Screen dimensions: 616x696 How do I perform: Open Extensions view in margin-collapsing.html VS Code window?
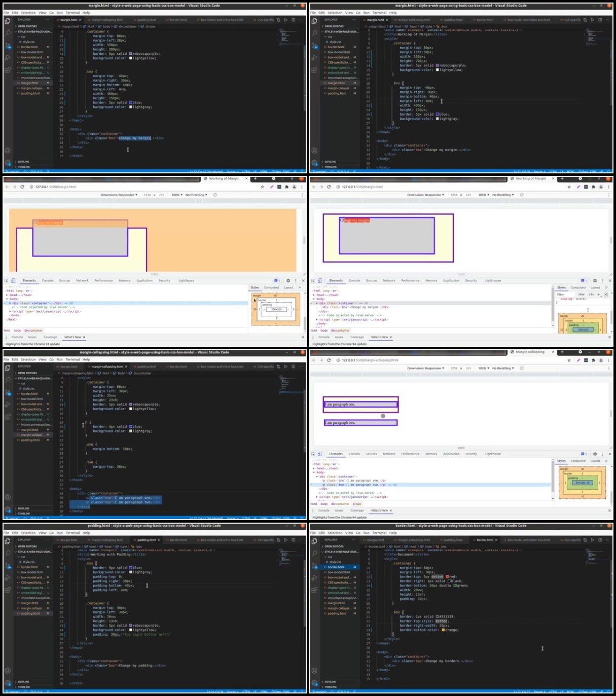coord(8,417)
